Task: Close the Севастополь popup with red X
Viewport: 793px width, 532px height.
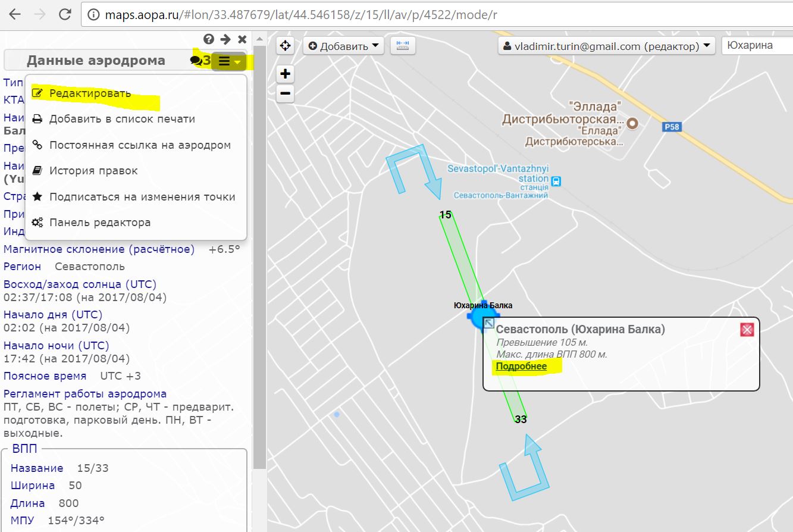Action: [747, 330]
